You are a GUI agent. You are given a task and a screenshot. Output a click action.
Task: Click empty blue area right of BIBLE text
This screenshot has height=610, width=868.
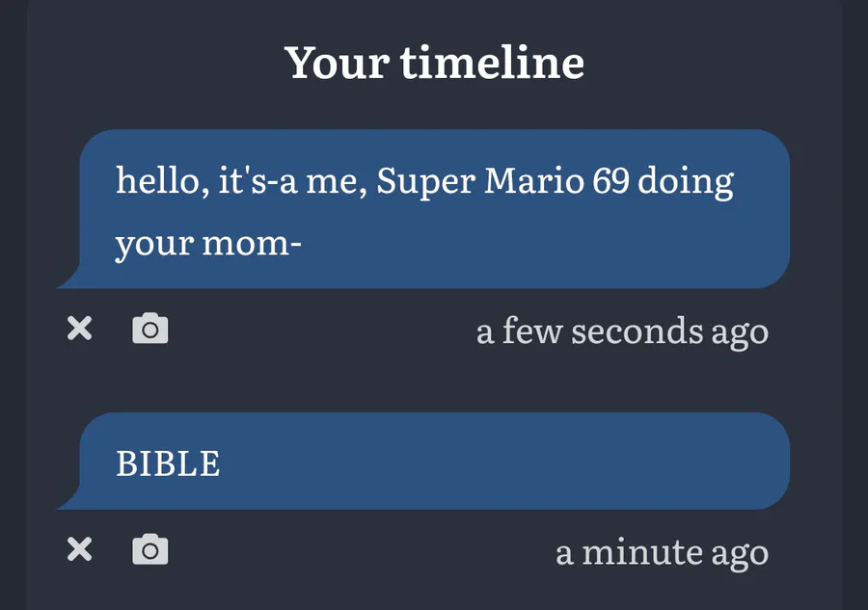(x=499, y=463)
